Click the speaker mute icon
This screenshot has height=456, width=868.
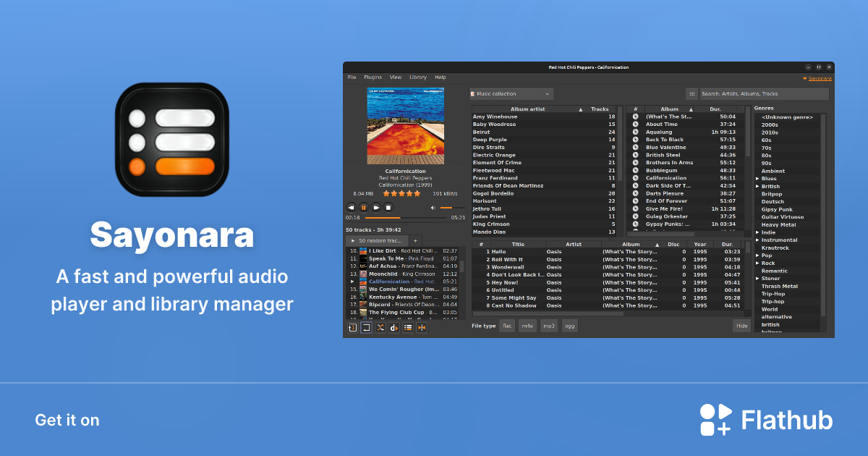[433, 208]
